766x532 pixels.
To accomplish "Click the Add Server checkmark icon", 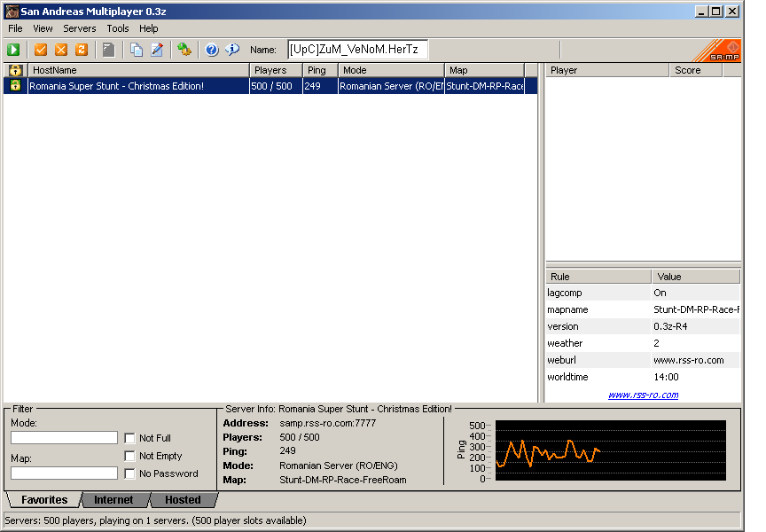I will (x=41, y=50).
